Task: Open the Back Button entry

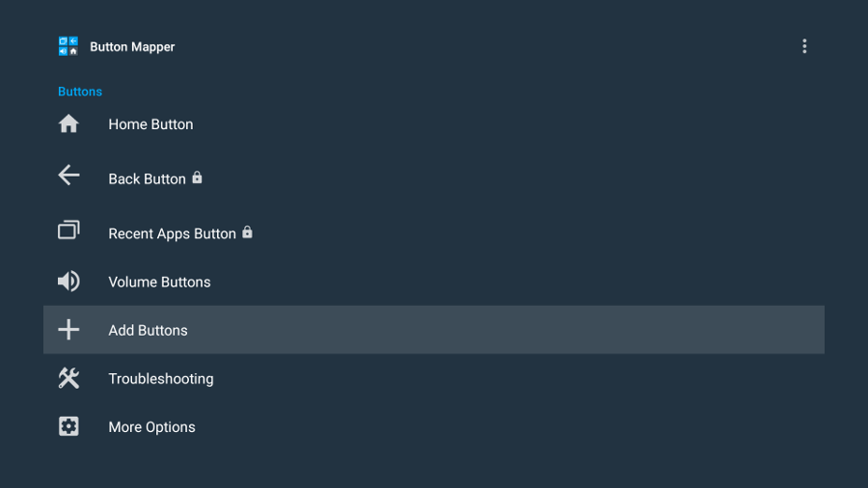Action: 434,178
